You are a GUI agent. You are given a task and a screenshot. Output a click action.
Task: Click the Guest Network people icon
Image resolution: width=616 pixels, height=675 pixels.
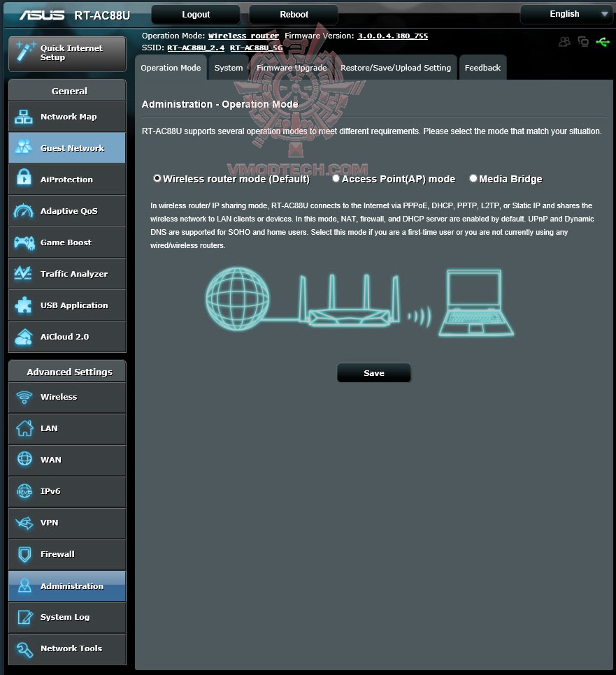tap(23, 147)
